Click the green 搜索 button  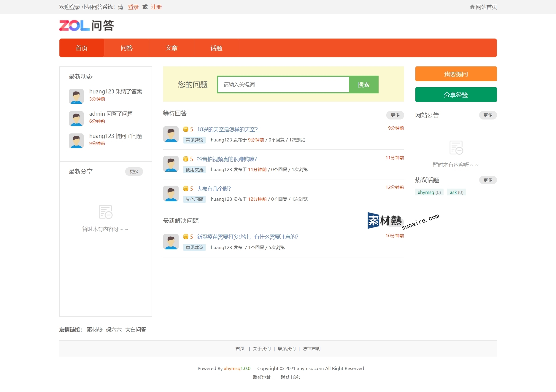(363, 85)
